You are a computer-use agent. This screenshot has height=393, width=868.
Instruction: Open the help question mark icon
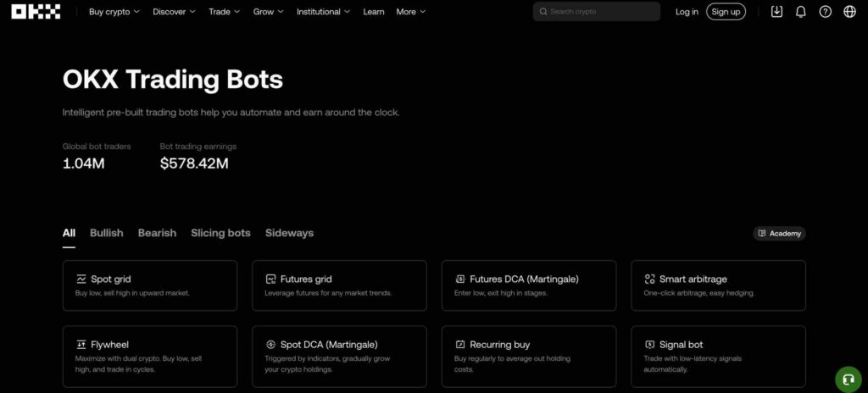pyautogui.click(x=825, y=12)
